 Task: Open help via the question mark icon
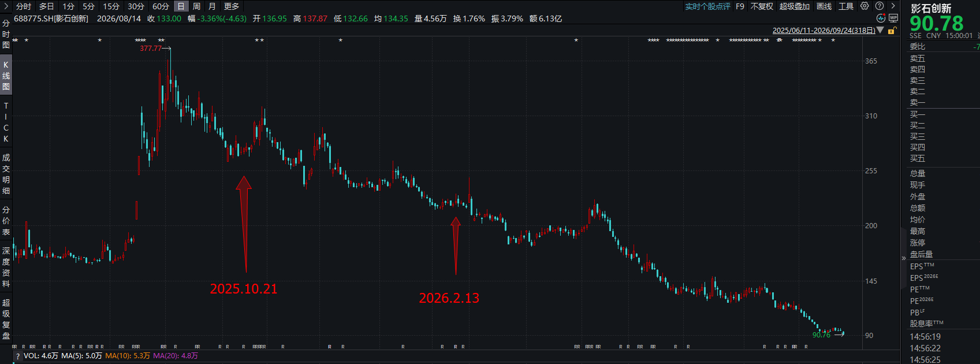point(880,6)
